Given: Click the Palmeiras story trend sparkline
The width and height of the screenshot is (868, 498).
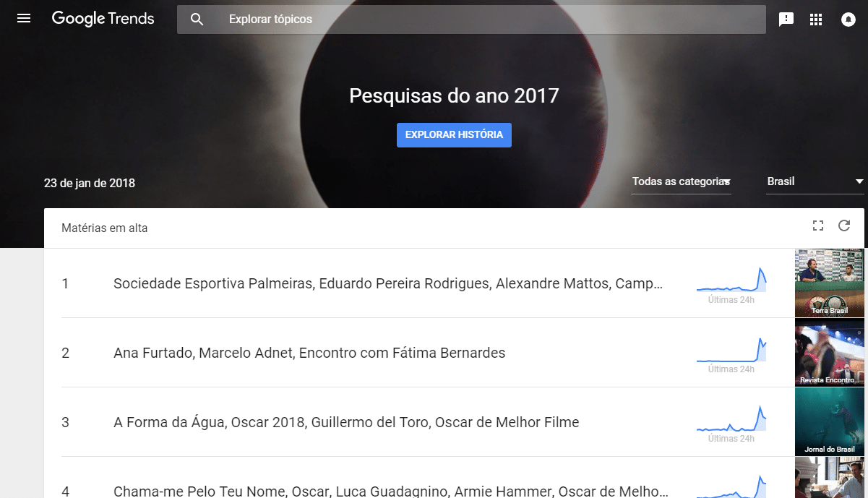Looking at the screenshot, I should click(731, 280).
